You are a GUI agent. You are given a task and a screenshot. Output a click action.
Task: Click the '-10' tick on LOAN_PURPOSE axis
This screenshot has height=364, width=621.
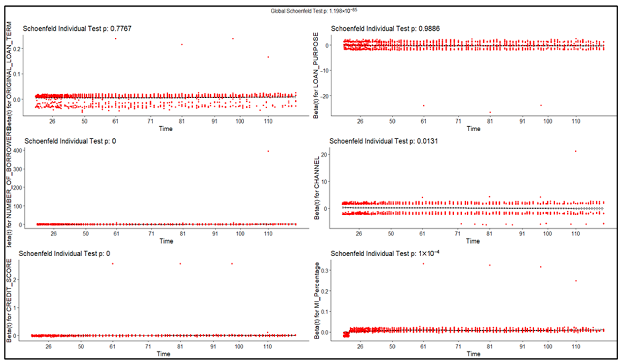click(x=324, y=71)
